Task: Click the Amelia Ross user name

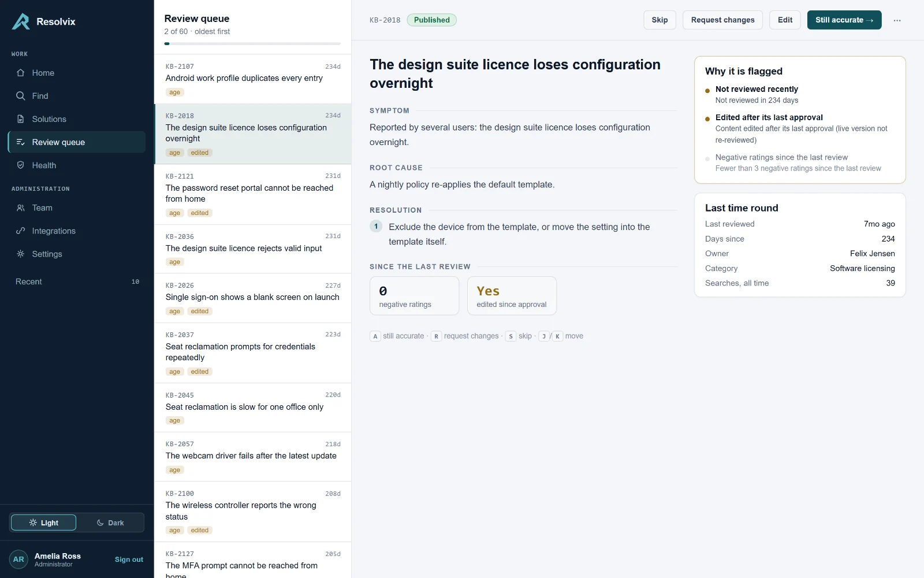Action: point(58,556)
